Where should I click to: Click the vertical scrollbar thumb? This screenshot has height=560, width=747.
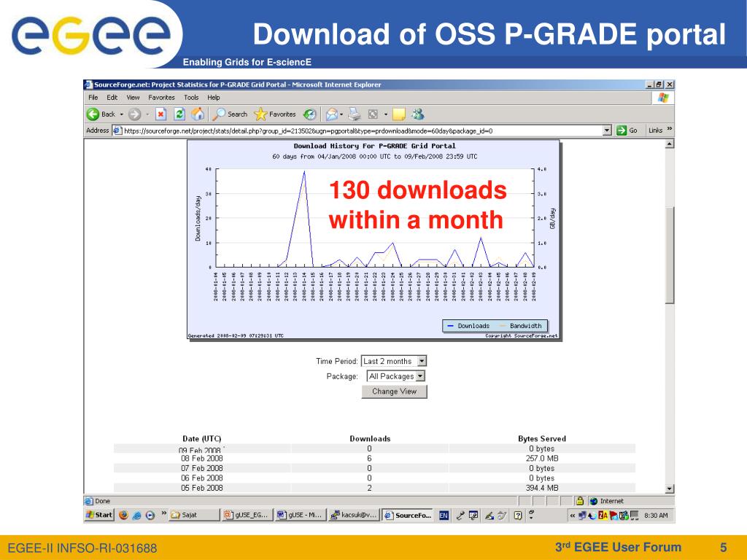coord(670,254)
